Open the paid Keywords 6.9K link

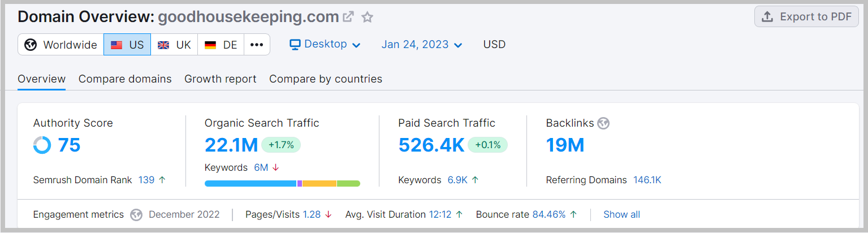click(457, 180)
